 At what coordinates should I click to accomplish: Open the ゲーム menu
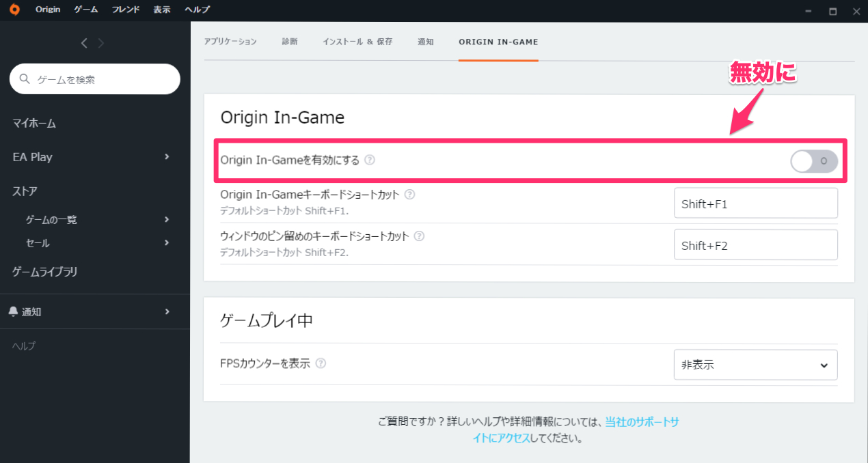(x=86, y=10)
